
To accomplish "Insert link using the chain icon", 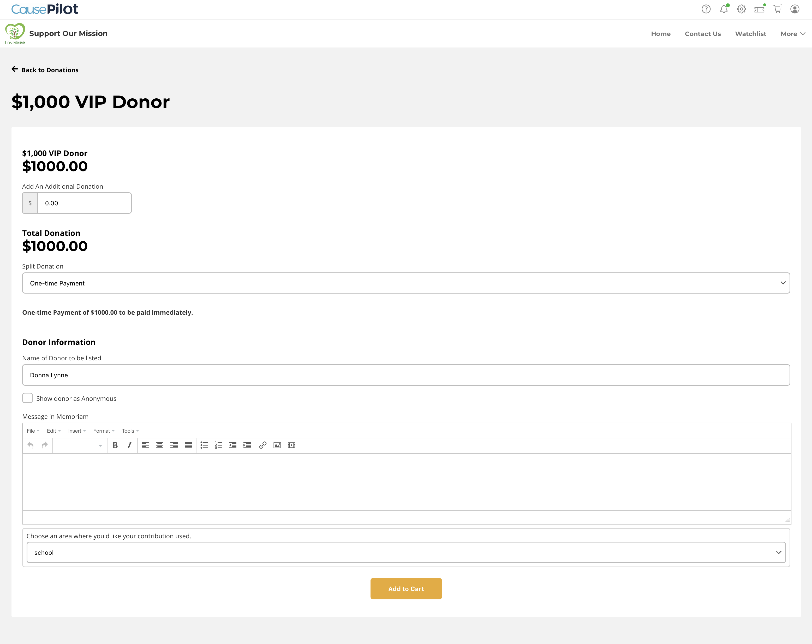I will click(263, 445).
